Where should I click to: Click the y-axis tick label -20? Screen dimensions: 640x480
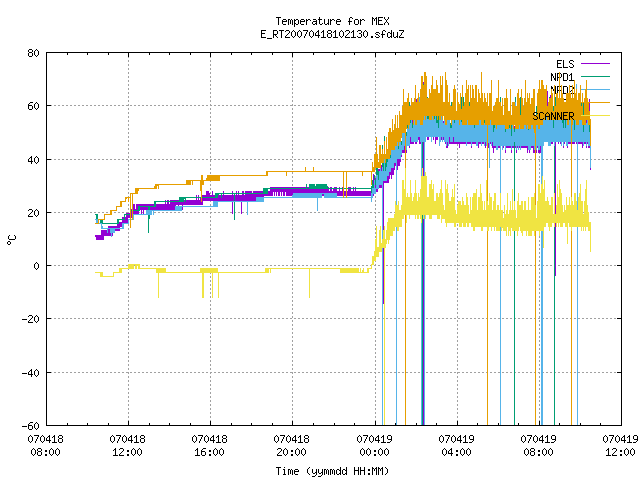coord(31,319)
